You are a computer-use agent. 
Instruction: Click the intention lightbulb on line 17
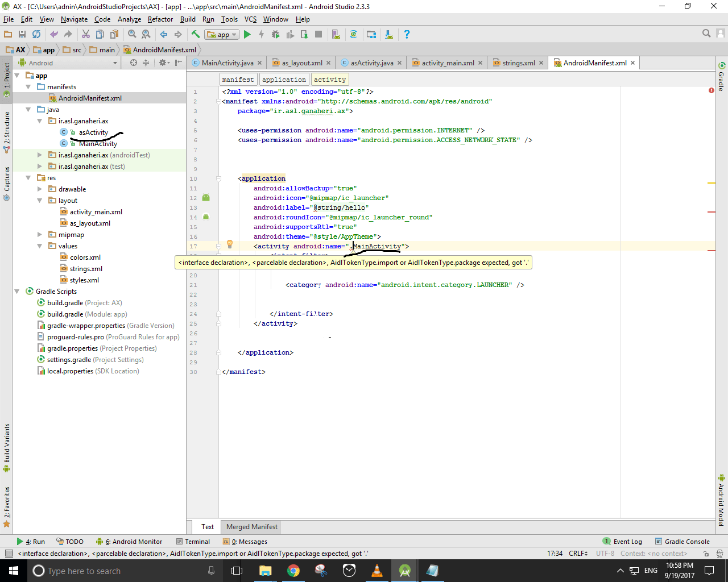tap(230, 244)
